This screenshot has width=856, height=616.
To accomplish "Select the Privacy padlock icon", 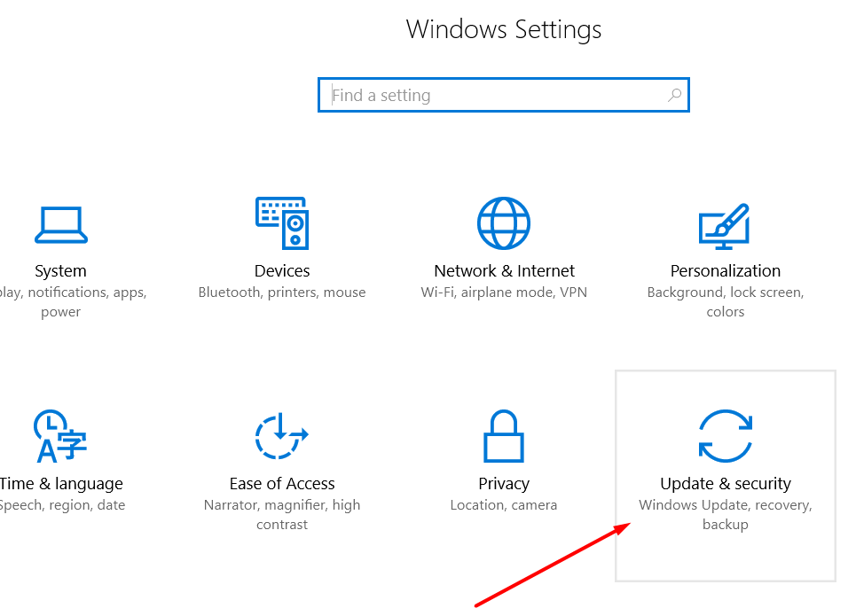I will (503, 436).
